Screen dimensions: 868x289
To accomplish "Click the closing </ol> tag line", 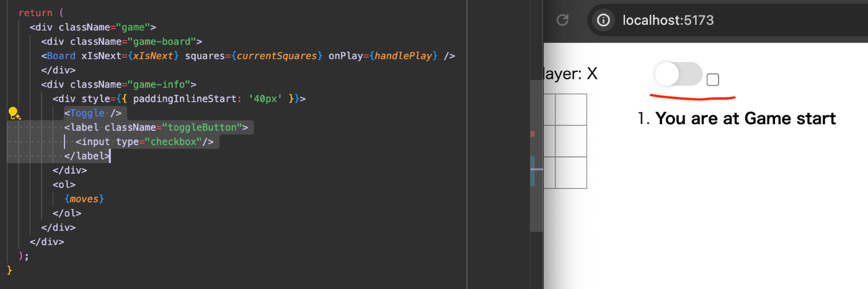I will click(67, 213).
